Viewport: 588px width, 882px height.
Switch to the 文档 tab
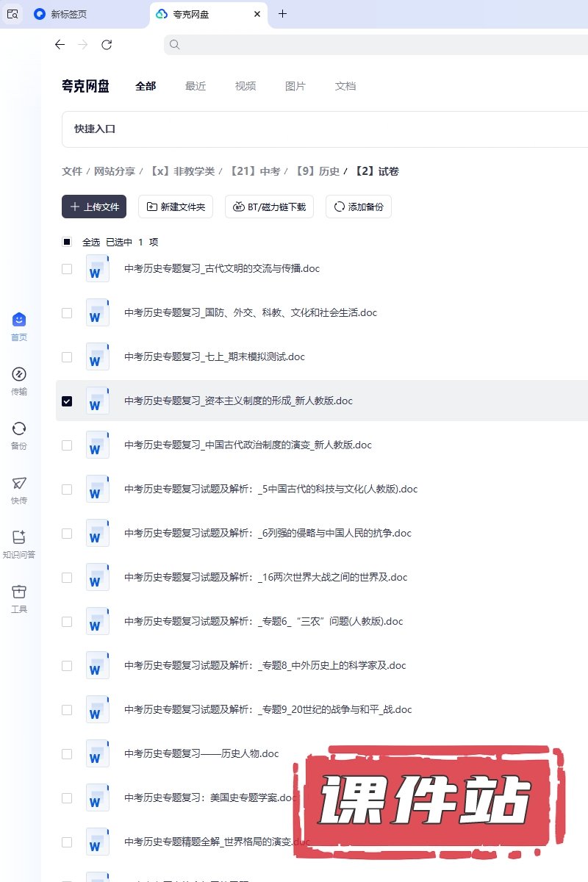coord(345,86)
